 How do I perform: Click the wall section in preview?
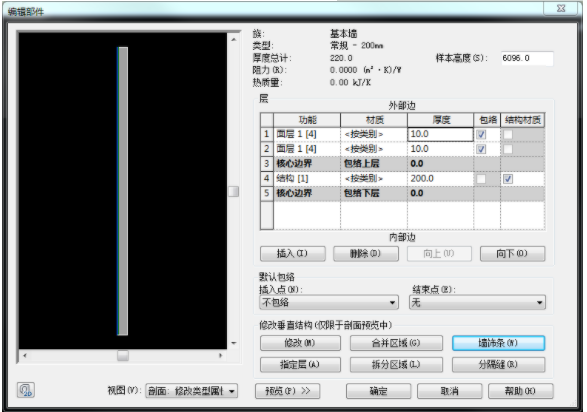coord(123,191)
